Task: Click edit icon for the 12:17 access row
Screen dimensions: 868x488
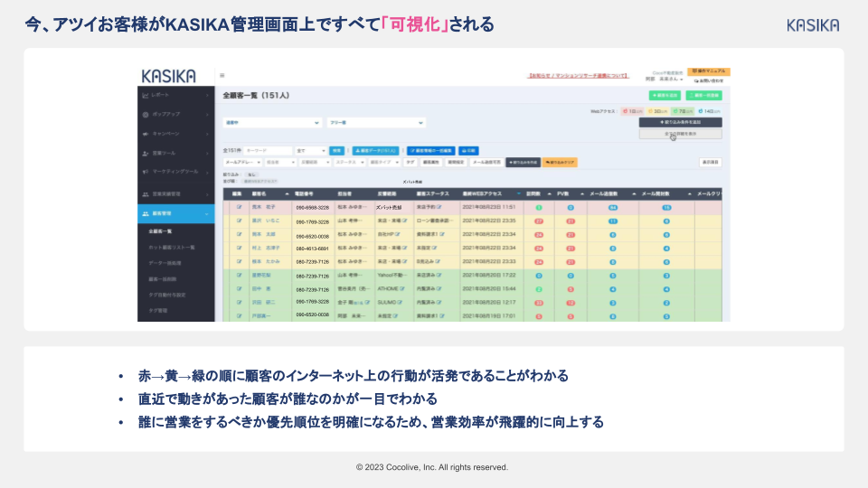Action: (x=239, y=303)
